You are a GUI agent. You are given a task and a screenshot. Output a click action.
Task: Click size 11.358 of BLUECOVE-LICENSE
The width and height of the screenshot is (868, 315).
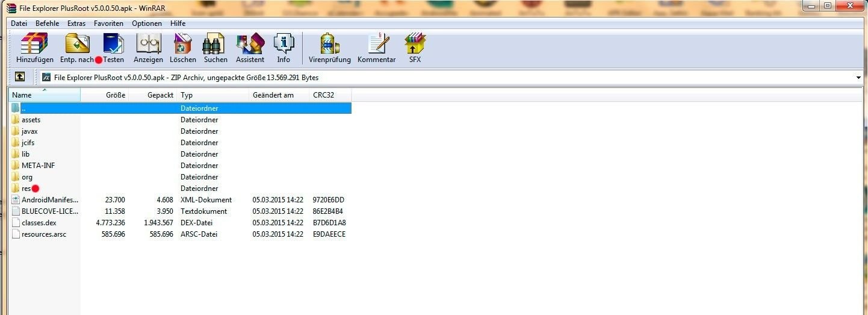114,211
